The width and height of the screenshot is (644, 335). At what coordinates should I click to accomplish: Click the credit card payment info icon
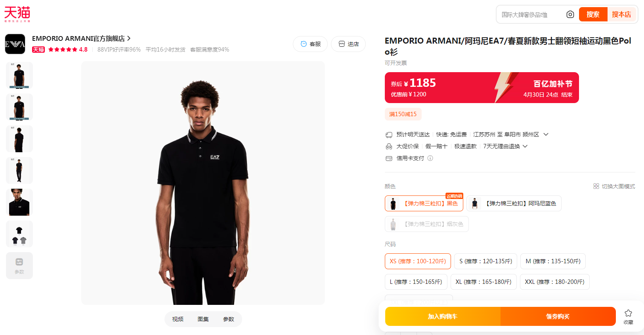(430, 158)
